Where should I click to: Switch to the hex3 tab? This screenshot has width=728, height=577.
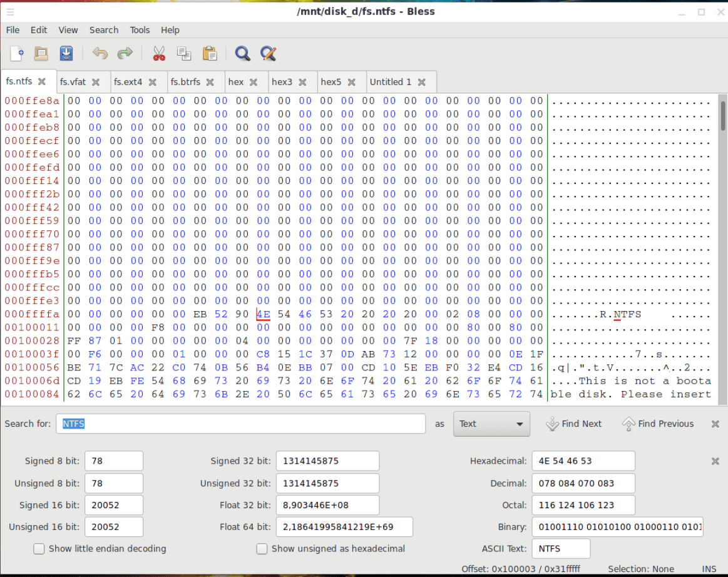(282, 82)
